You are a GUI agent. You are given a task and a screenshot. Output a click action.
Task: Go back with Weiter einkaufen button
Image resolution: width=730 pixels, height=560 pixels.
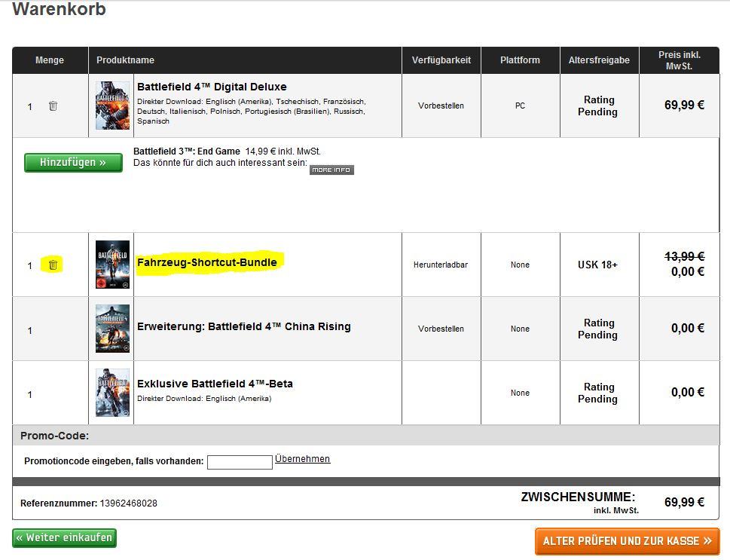click(x=64, y=537)
